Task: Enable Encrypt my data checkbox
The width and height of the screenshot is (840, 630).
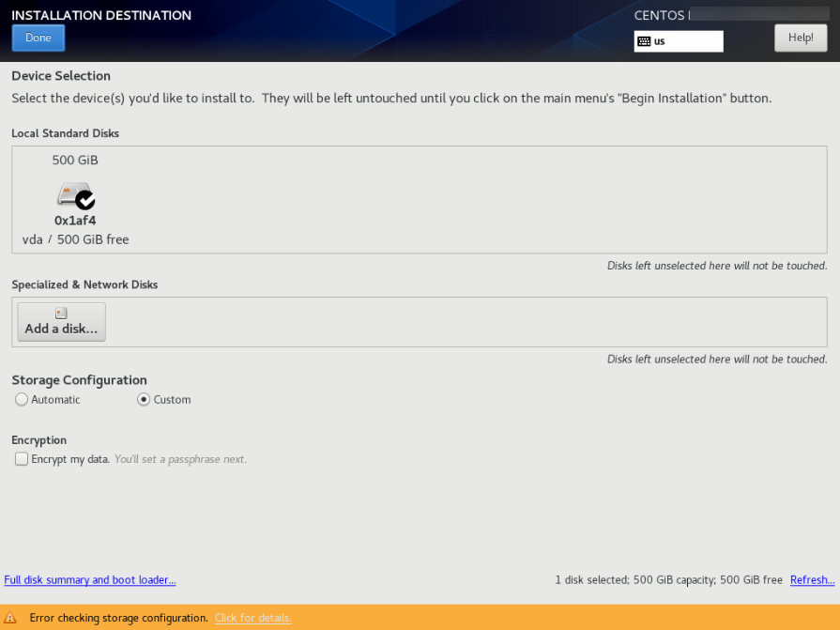Action: point(22,459)
